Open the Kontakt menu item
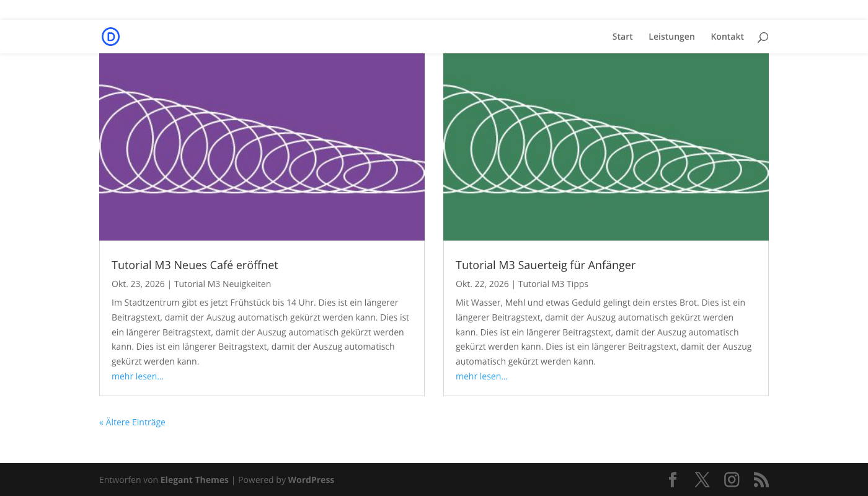This screenshot has height=496, width=868. pyautogui.click(x=727, y=37)
